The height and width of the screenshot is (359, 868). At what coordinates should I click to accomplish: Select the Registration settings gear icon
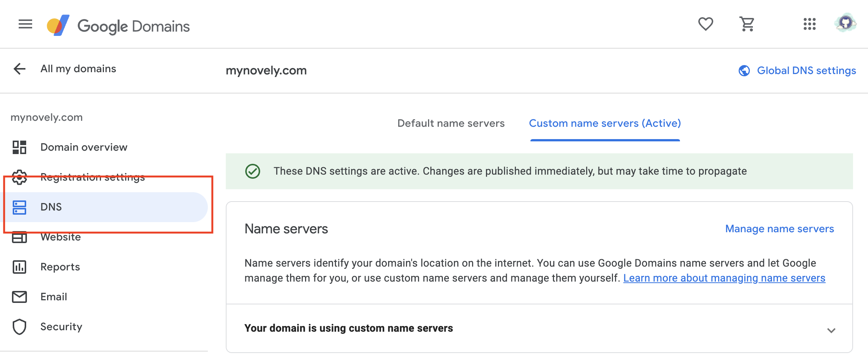[x=19, y=177]
